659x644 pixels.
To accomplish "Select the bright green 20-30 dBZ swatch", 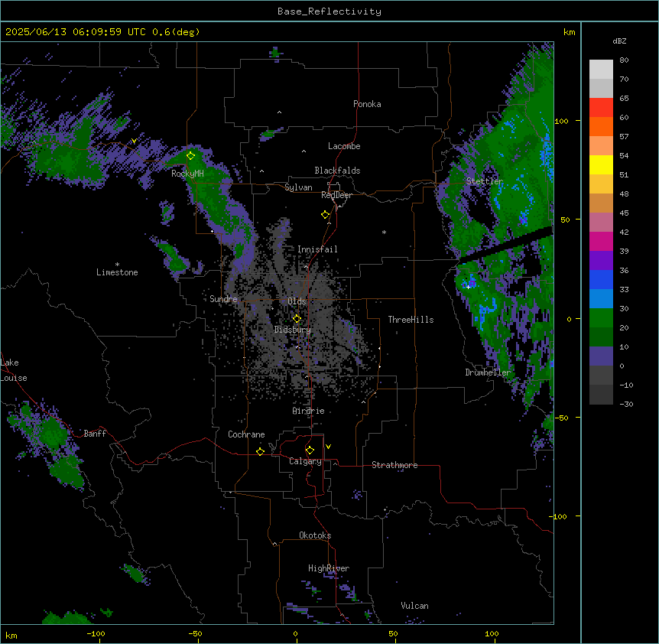I will (x=601, y=318).
